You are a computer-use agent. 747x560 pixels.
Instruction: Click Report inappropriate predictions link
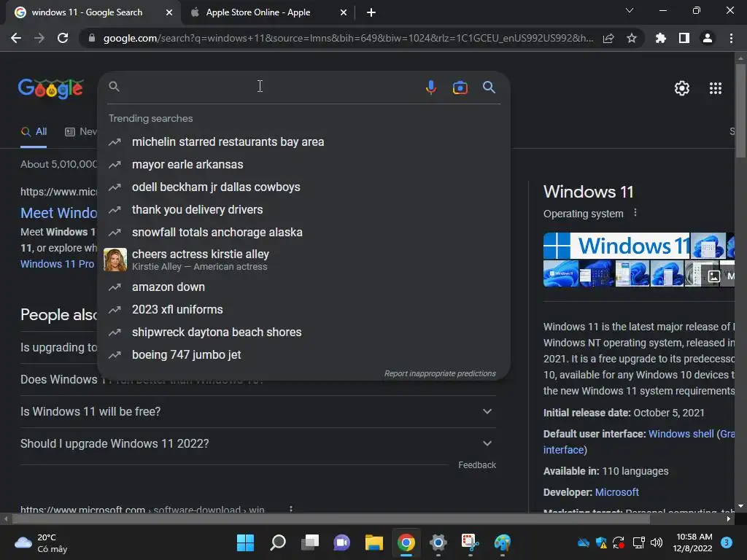pyautogui.click(x=440, y=373)
